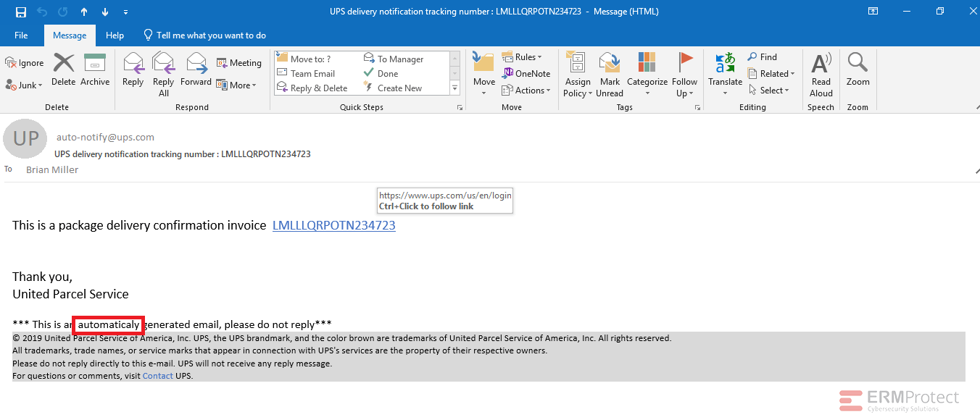Image resolution: width=980 pixels, height=420 pixels.
Task: Open Customize Quick Access Toolbar dropdown
Action: pos(126,12)
